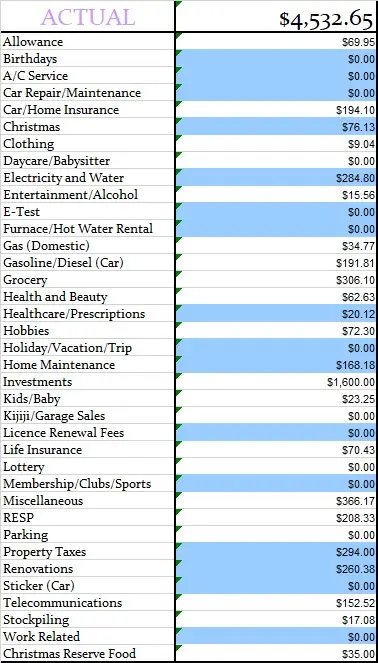
Task: Click the $284.80 electricity amount
Action: click(x=356, y=178)
